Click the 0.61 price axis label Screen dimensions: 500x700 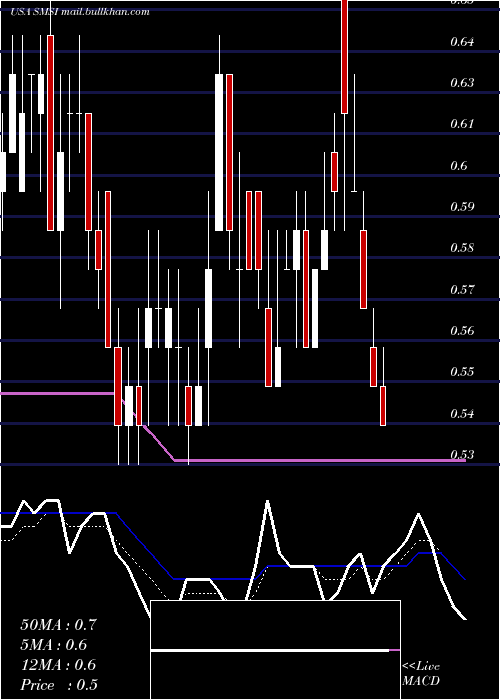coord(462,124)
